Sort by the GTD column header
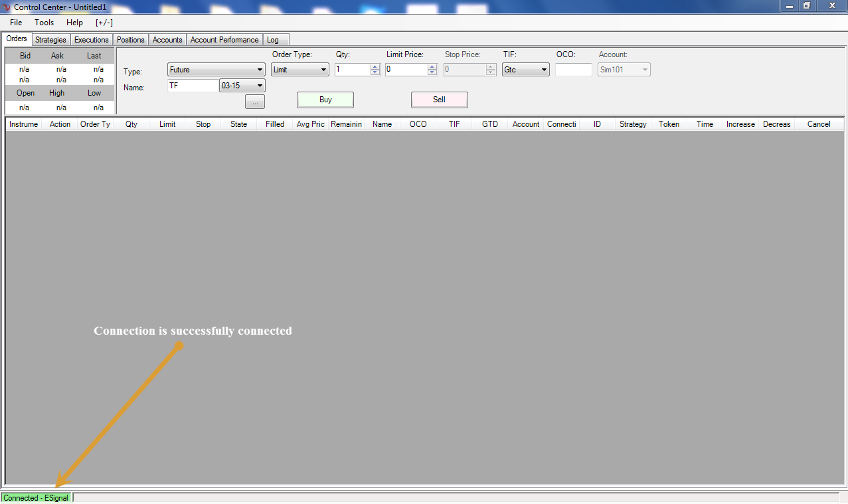This screenshot has width=848, height=504. coord(490,124)
